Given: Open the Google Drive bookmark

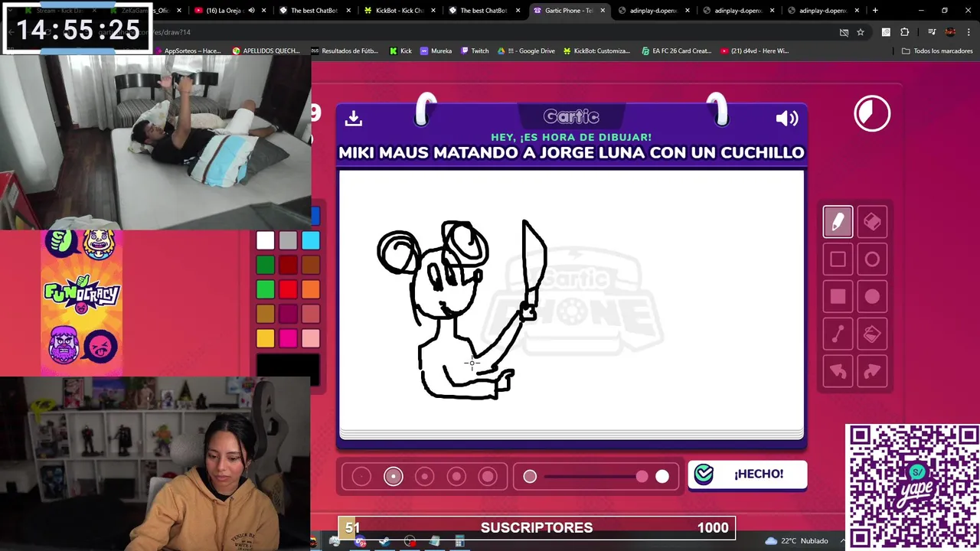Looking at the screenshot, I should 526,51.
